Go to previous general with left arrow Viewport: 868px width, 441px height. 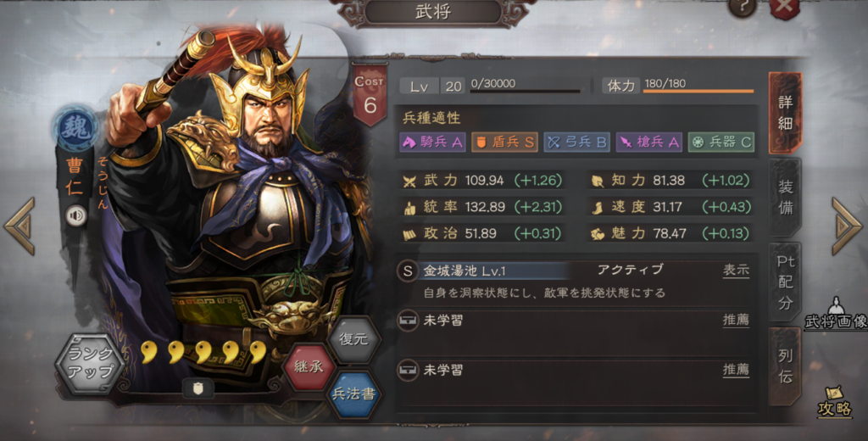[19, 226]
